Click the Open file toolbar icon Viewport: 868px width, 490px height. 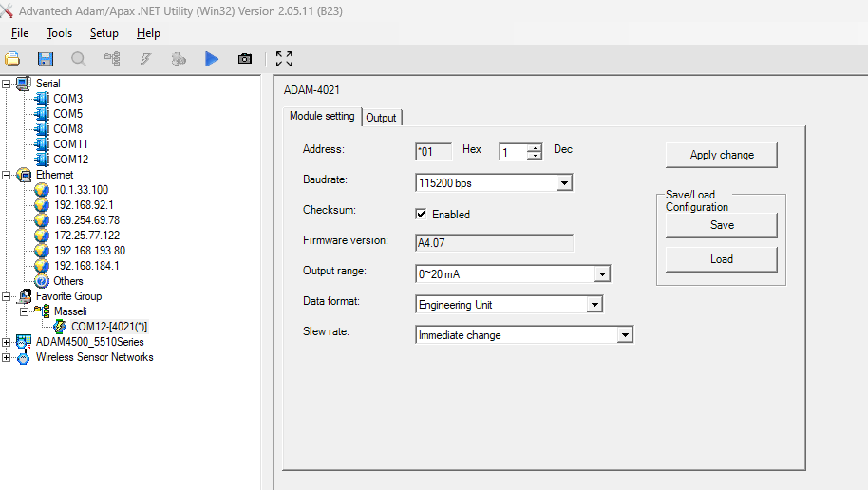(x=12, y=59)
